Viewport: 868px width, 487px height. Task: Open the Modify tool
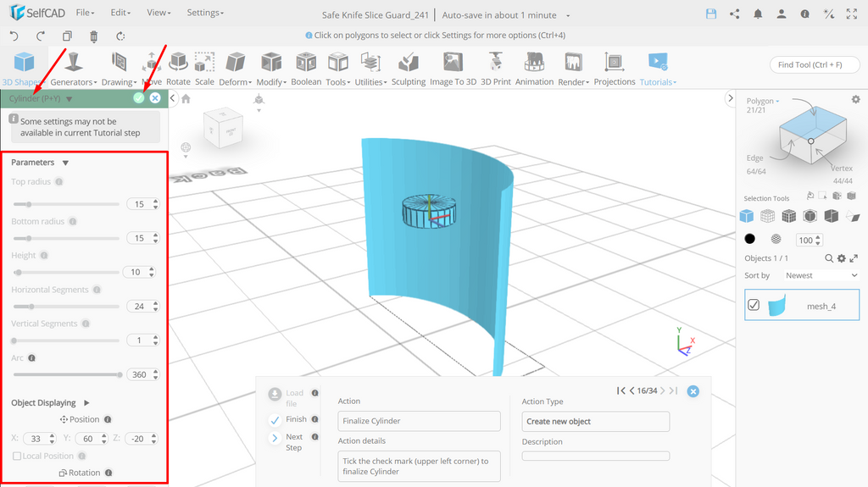(271, 69)
